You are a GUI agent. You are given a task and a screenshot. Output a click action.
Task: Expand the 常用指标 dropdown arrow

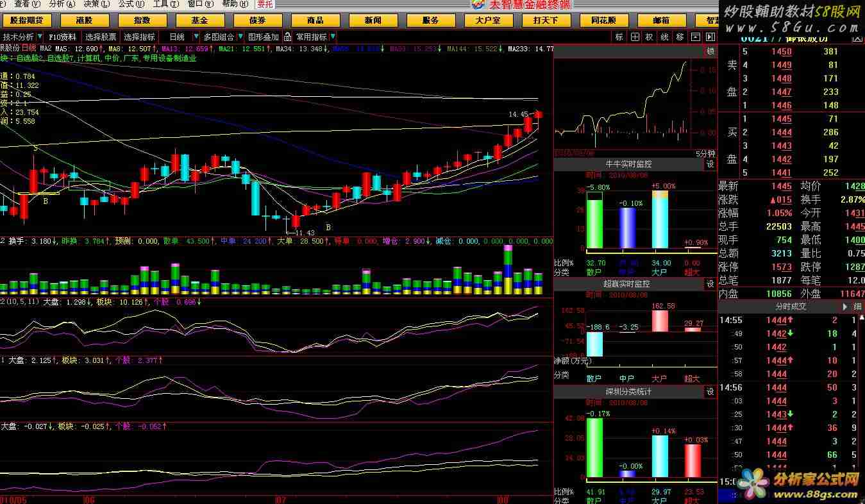(x=333, y=37)
